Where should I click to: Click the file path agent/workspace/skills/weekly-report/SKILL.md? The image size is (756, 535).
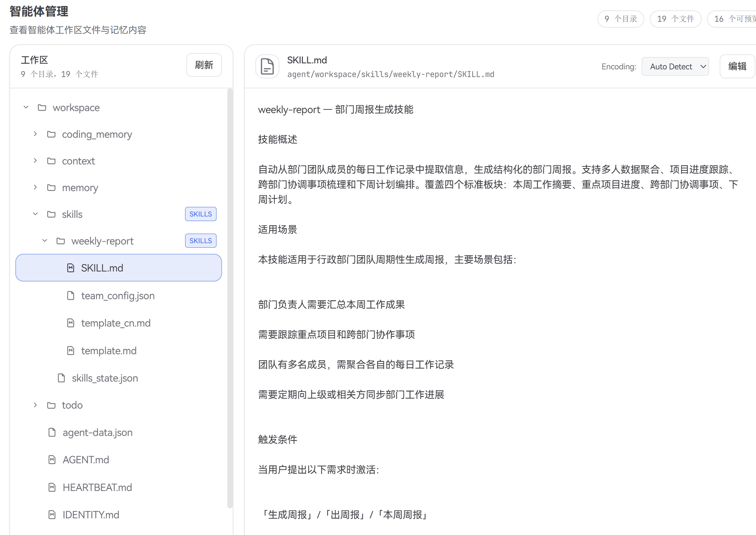pyautogui.click(x=391, y=74)
